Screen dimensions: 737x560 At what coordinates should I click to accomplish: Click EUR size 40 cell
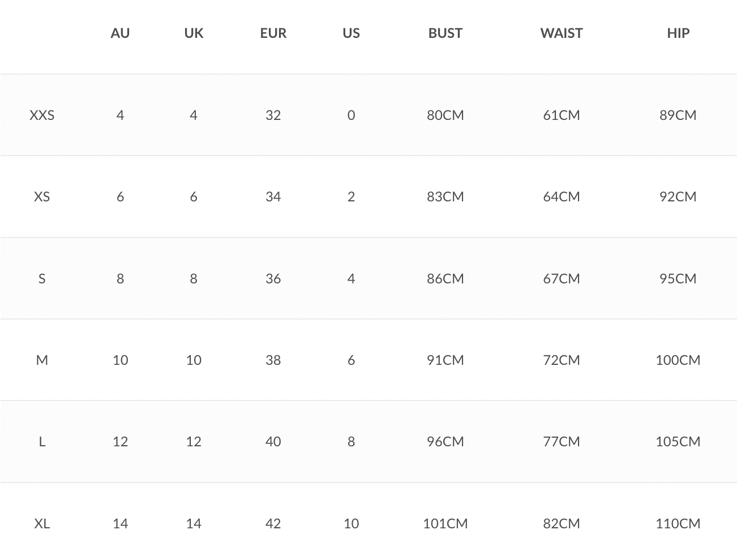[x=273, y=442]
